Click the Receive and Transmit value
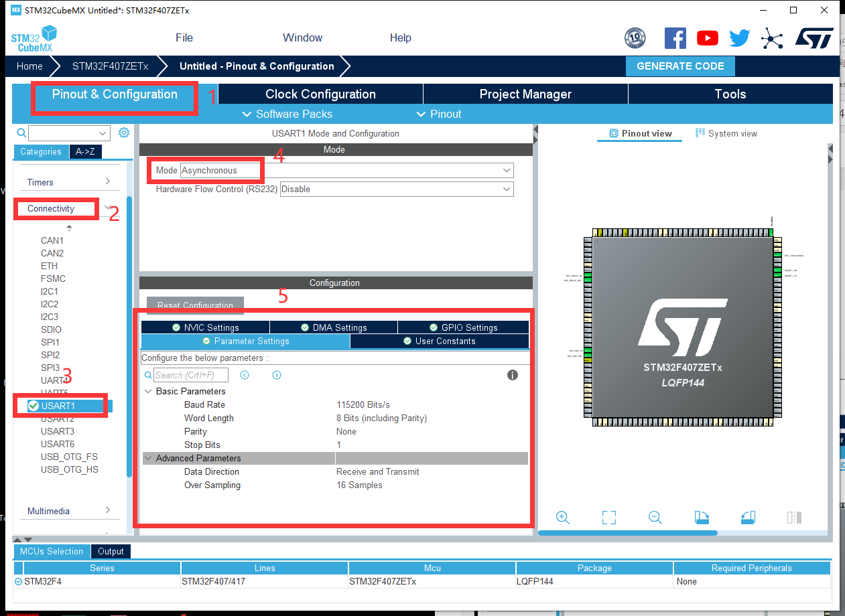 click(x=378, y=471)
